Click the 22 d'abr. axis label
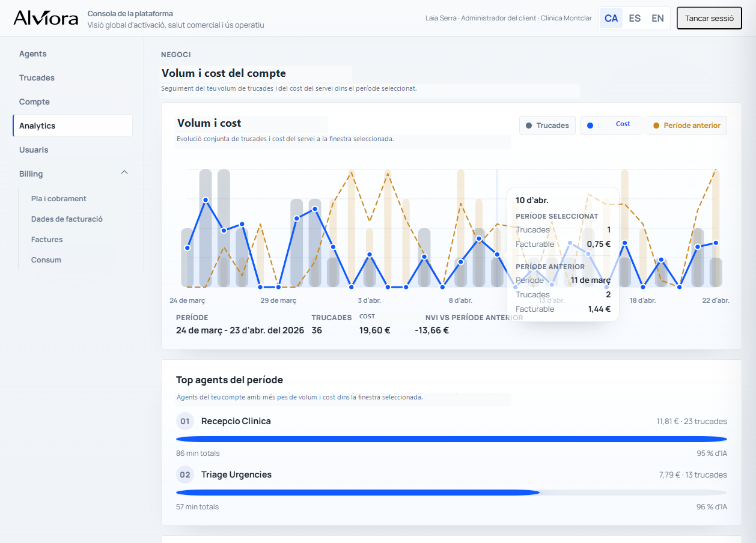The width and height of the screenshot is (756, 543). pyautogui.click(x=715, y=300)
